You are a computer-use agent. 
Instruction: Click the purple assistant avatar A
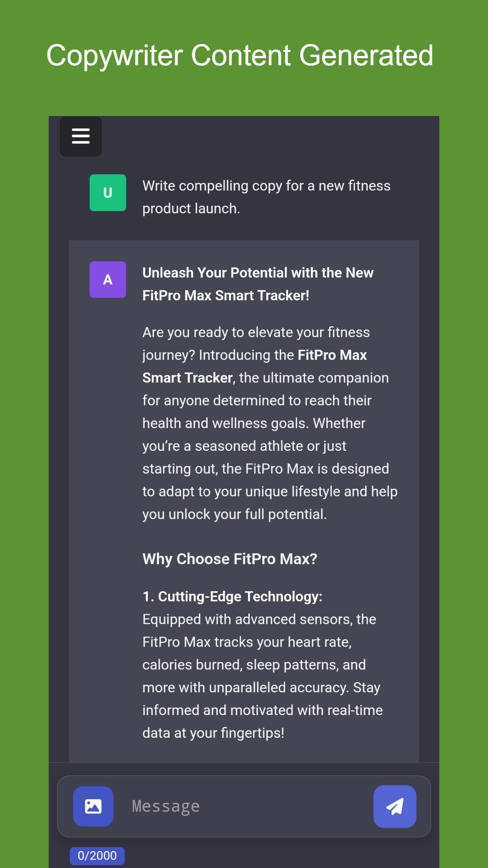[108, 280]
